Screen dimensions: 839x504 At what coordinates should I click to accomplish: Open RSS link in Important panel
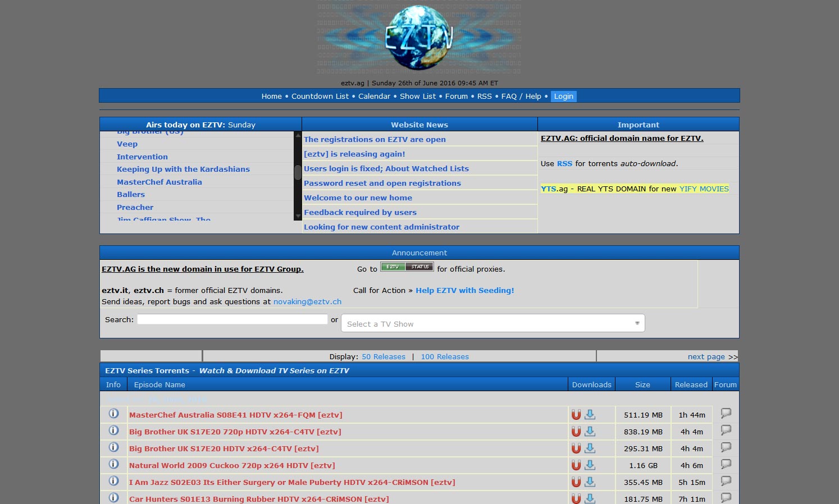click(x=564, y=164)
